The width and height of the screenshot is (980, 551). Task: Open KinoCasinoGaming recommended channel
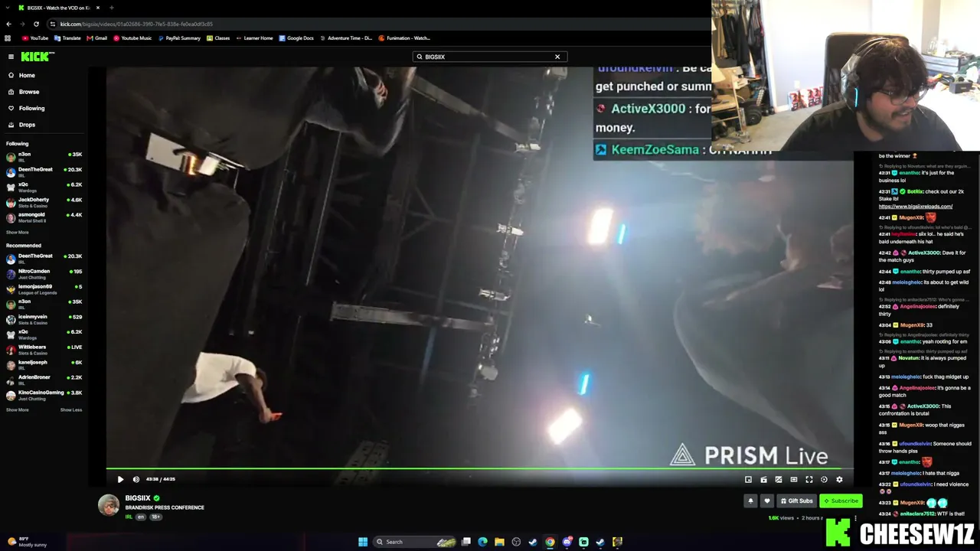click(44, 395)
